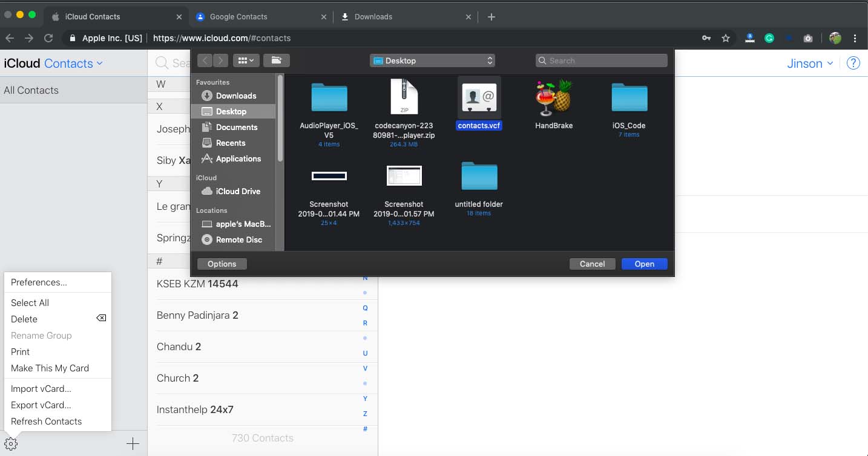Open the Grammarly extension icon

pos(769,38)
